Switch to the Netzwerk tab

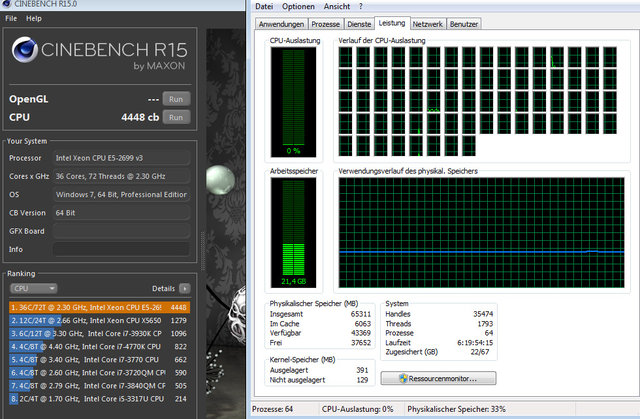pos(427,24)
